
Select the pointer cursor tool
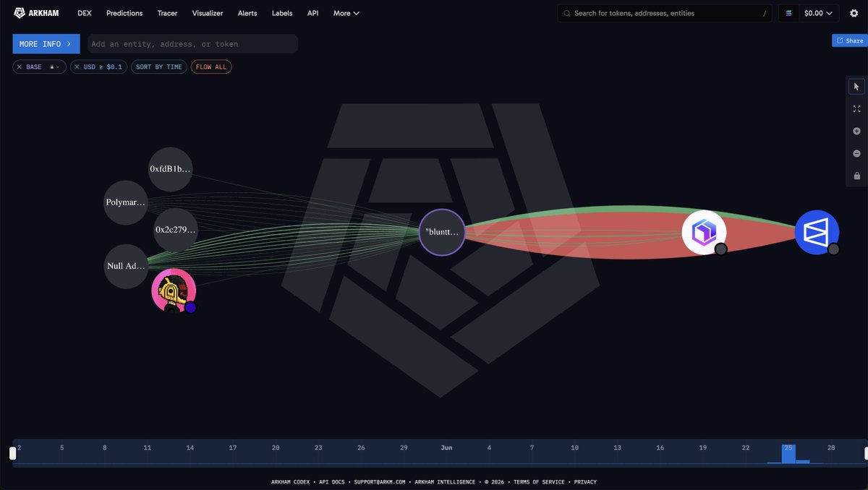click(856, 87)
